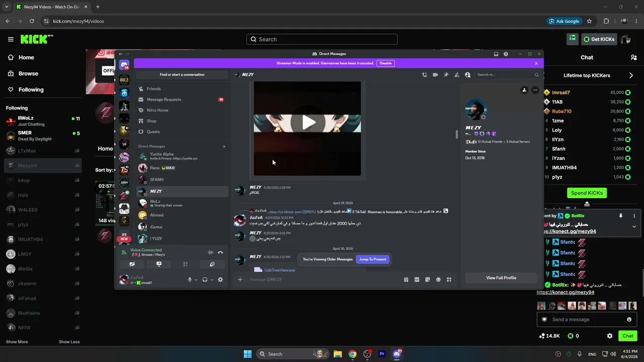
Task: Expand Lifetime top KICKers arrow
Action: click(631, 75)
